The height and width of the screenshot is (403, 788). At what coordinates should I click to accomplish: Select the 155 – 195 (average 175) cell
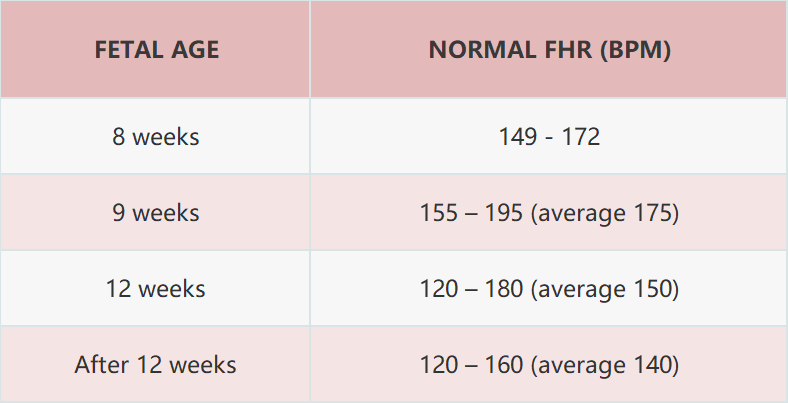click(x=549, y=212)
